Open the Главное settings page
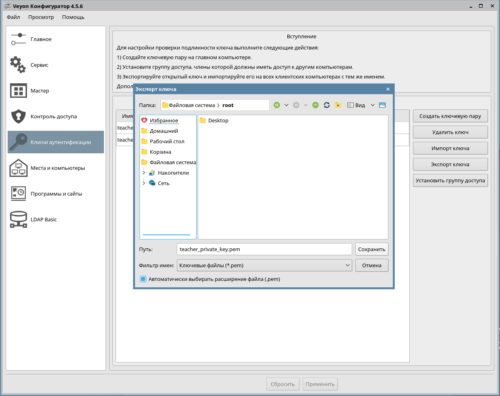The image size is (500, 396). [x=56, y=39]
